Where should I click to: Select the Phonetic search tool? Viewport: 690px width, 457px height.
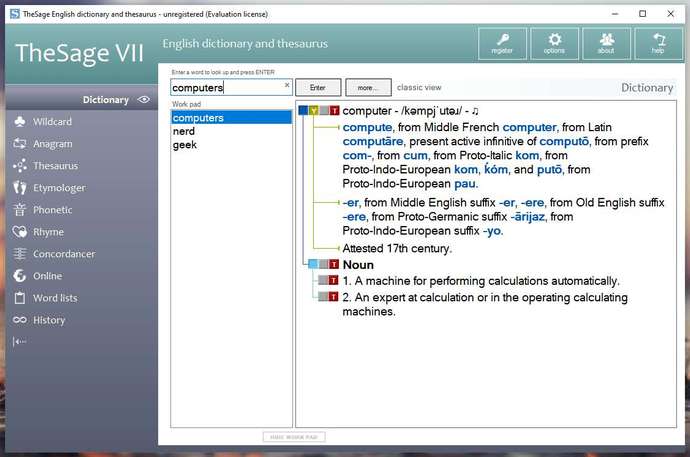coord(52,210)
